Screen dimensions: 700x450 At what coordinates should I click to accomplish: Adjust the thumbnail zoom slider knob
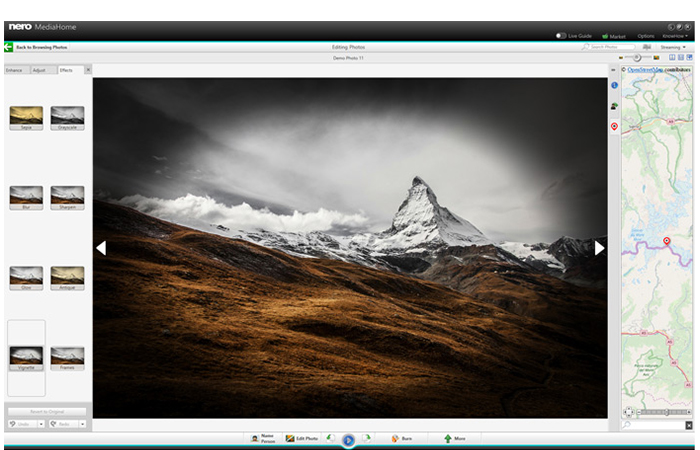point(638,58)
